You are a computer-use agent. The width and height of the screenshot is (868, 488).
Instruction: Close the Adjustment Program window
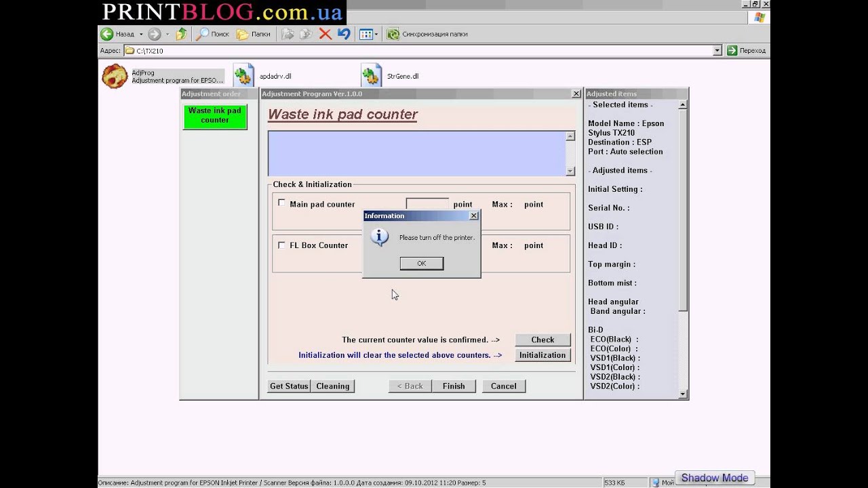coord(576,94)
